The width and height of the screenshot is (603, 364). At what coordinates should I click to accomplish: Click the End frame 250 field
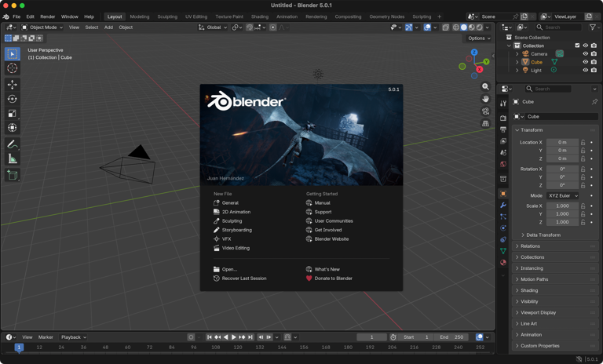[452, 337]
